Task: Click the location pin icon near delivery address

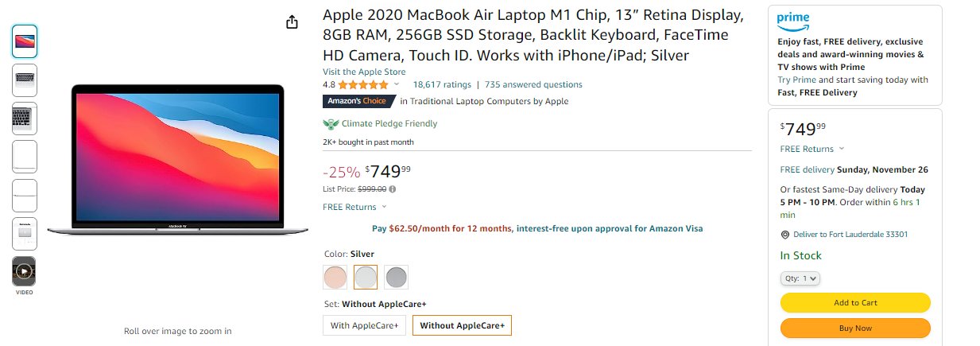Action: tap(785, 235)
